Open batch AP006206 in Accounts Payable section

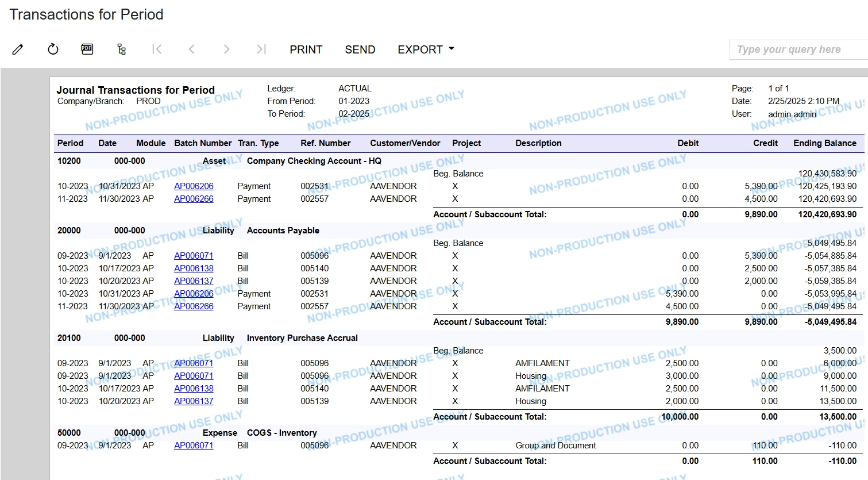(194, 294)
